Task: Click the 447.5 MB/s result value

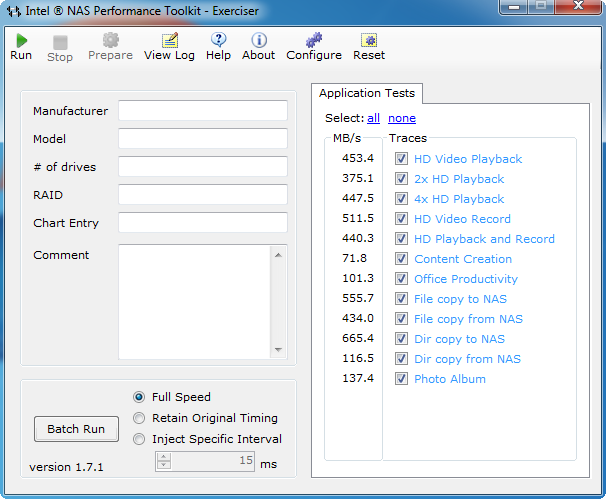Action: (x=358, y=198)
